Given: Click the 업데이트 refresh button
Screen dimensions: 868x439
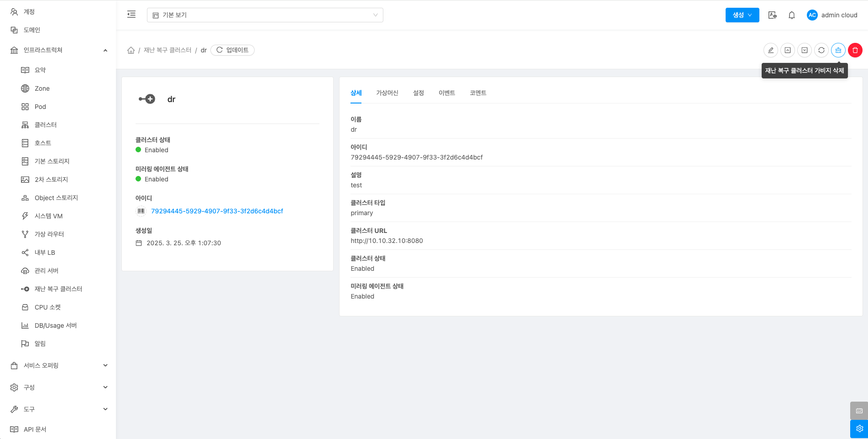Looking at the screenshot, I should [x=232, y=50].
